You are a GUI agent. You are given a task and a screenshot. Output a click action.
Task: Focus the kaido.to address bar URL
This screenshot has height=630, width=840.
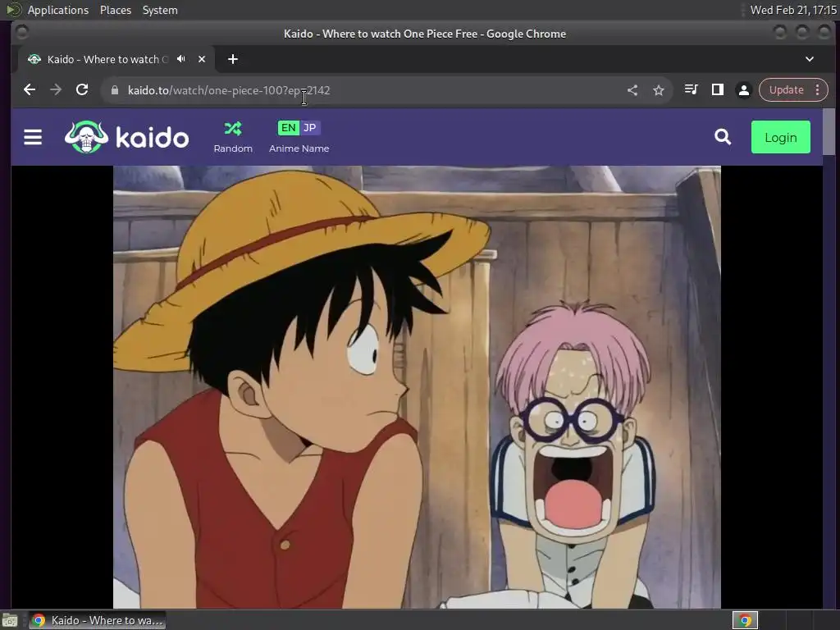click(x=229, y=90)
